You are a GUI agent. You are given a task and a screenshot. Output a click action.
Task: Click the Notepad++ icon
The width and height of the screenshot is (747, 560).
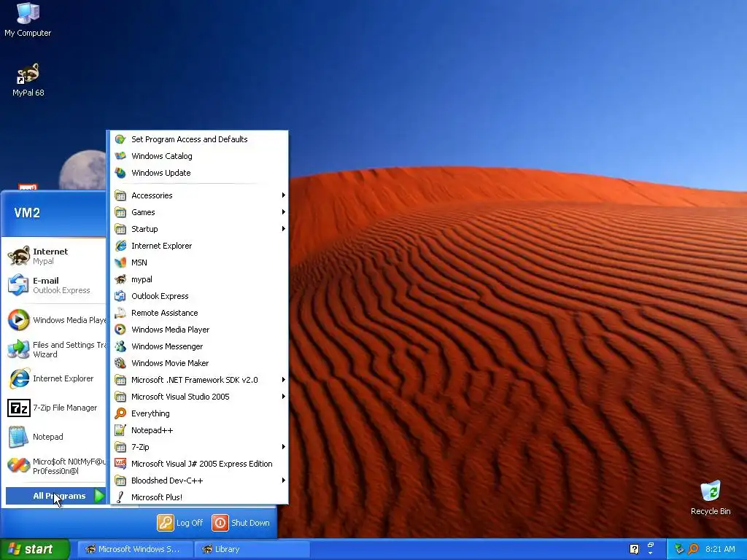click(120, 430)
